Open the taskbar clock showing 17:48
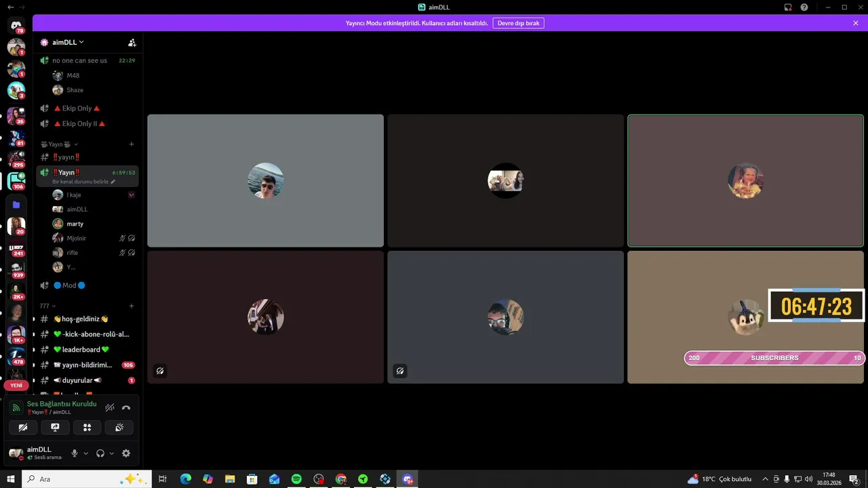Image resolution: width=868 pixels, height=488 pixels. click(x=829, y=479)
